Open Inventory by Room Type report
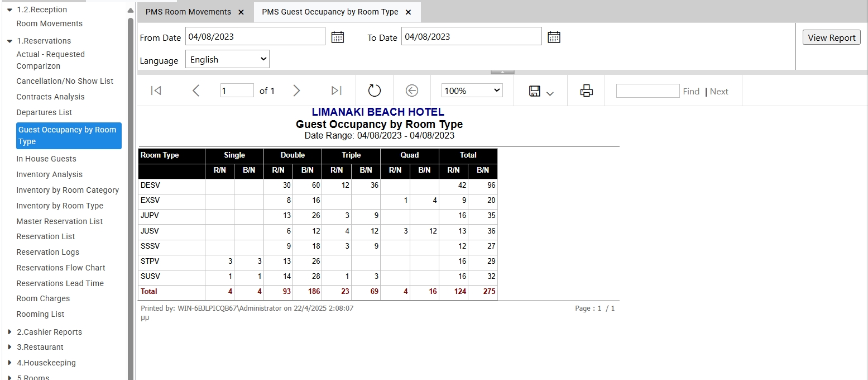868x380 pixels. [x=60, y=206]
